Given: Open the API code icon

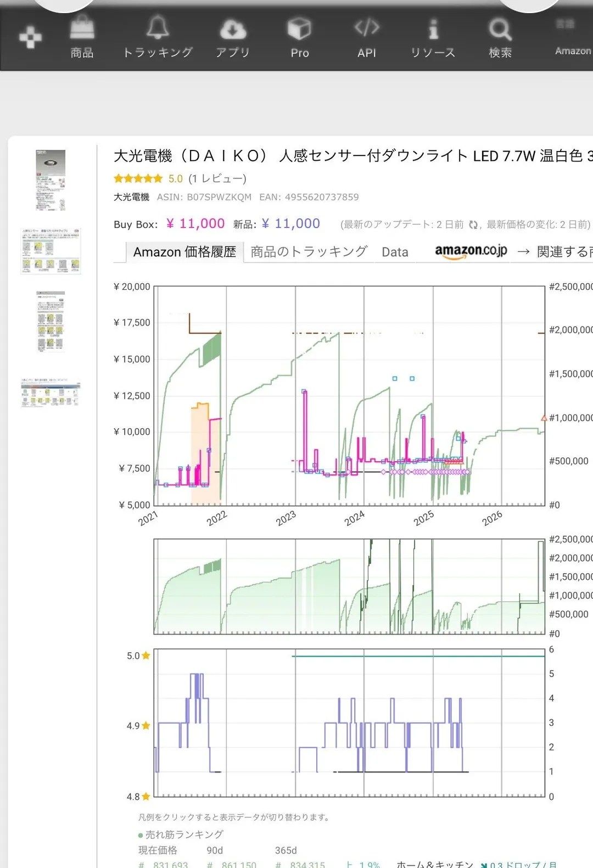Looking at the screenshot, I should pyautogui.click(x=367, y=27).
